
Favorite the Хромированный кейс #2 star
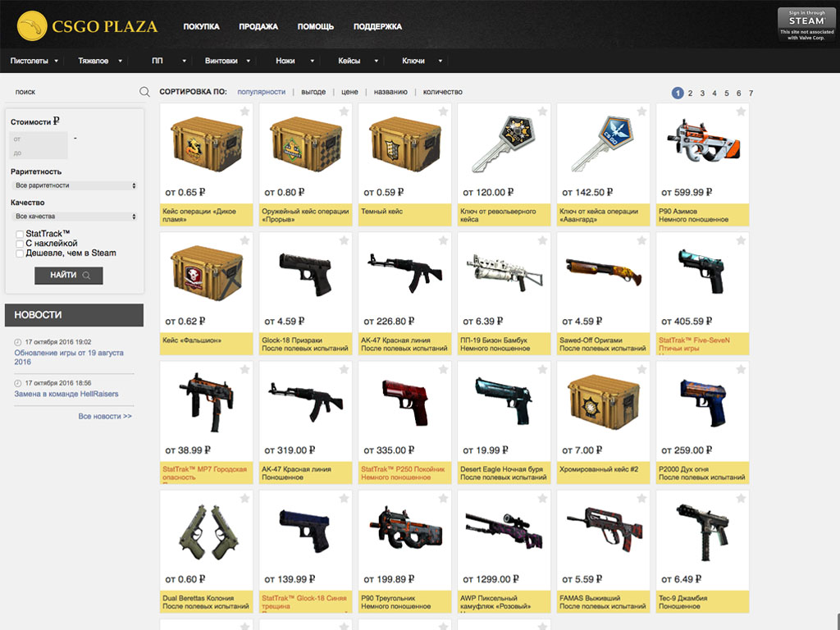[641, 369]
